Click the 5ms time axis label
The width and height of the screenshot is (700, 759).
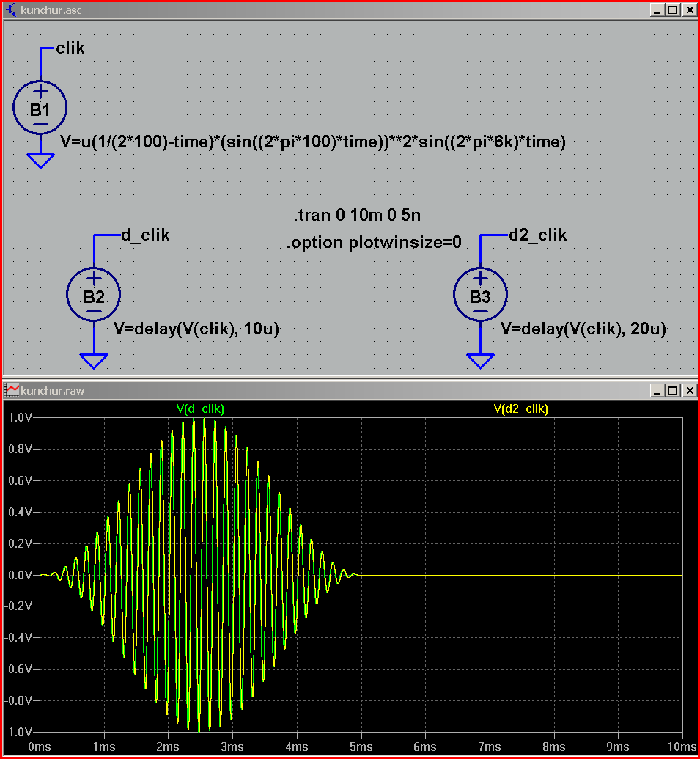pos(361,747)
